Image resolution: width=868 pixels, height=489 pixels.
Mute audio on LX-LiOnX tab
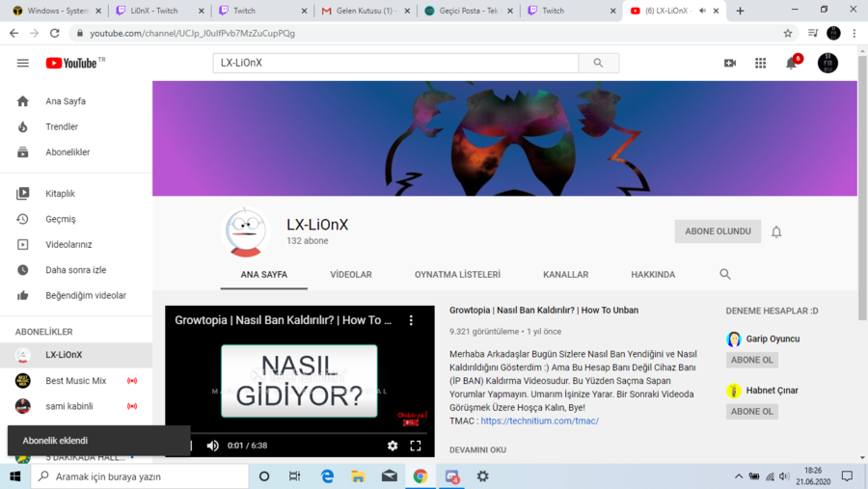pos(702,11)
